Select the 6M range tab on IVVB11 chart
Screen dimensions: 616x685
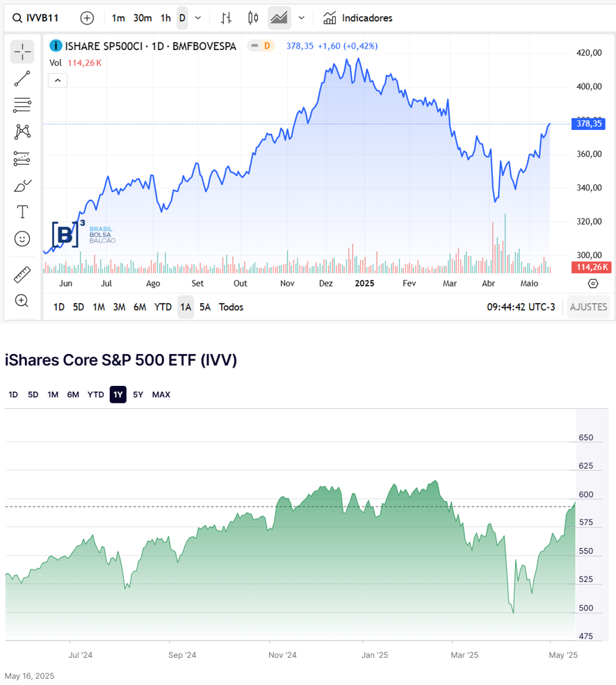[x=140, y=307]
